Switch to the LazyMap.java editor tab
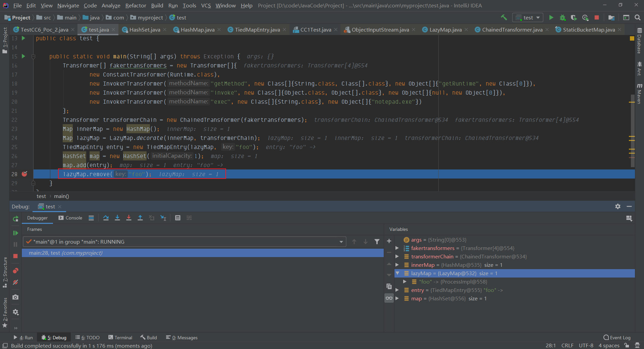 (x=445, y=30)
